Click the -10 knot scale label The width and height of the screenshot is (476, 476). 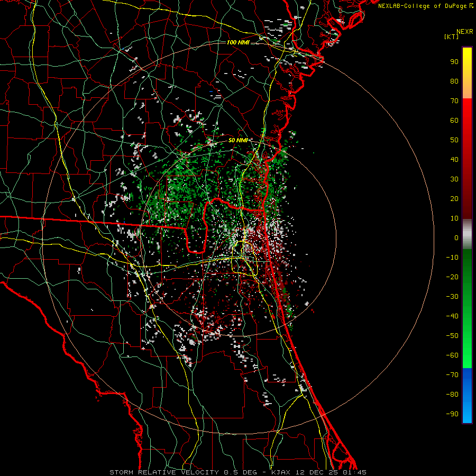[x=452, y=258]
